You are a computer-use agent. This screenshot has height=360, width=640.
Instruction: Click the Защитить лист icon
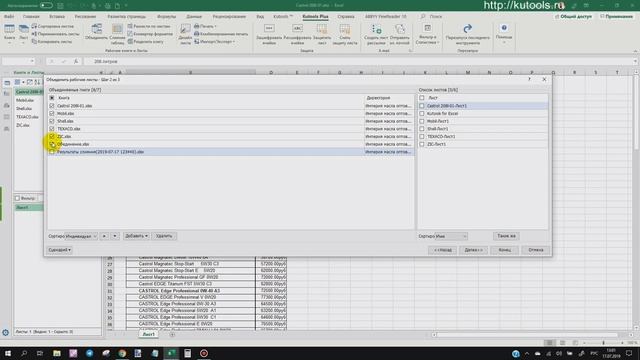[x=322, y=34]
